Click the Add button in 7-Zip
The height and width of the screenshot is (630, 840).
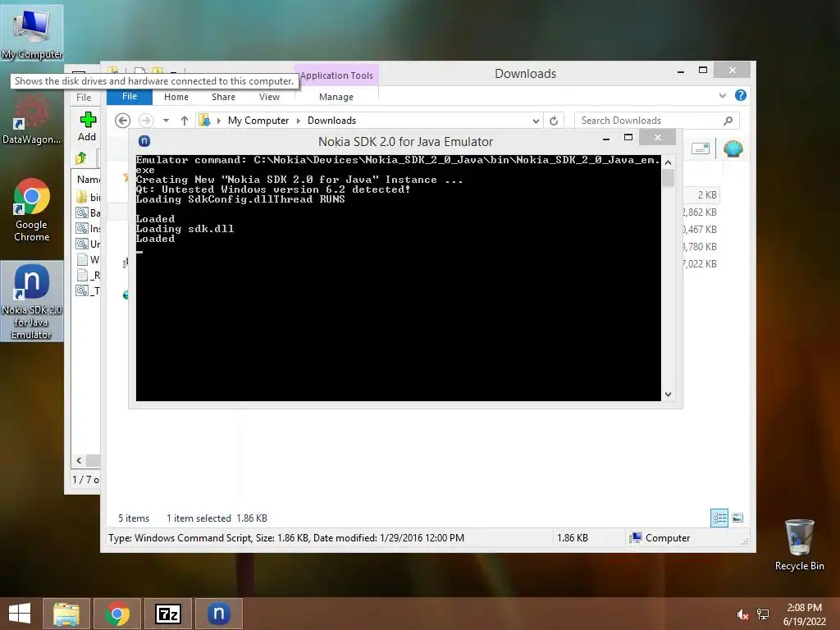(x=87, y=126)
